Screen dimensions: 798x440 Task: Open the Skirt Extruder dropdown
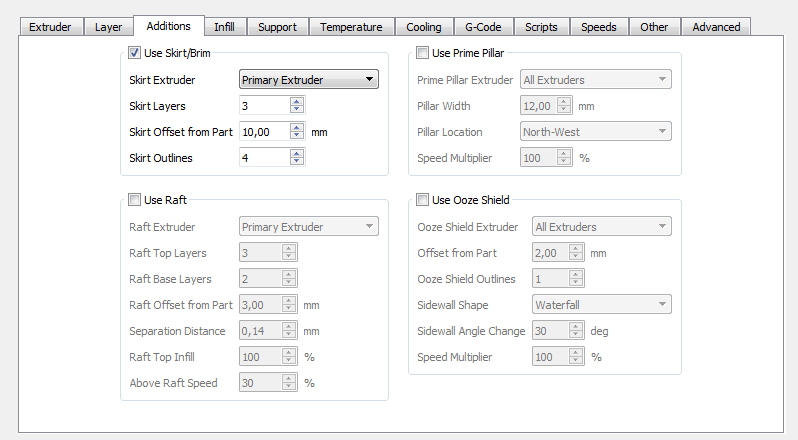[309, 80]
